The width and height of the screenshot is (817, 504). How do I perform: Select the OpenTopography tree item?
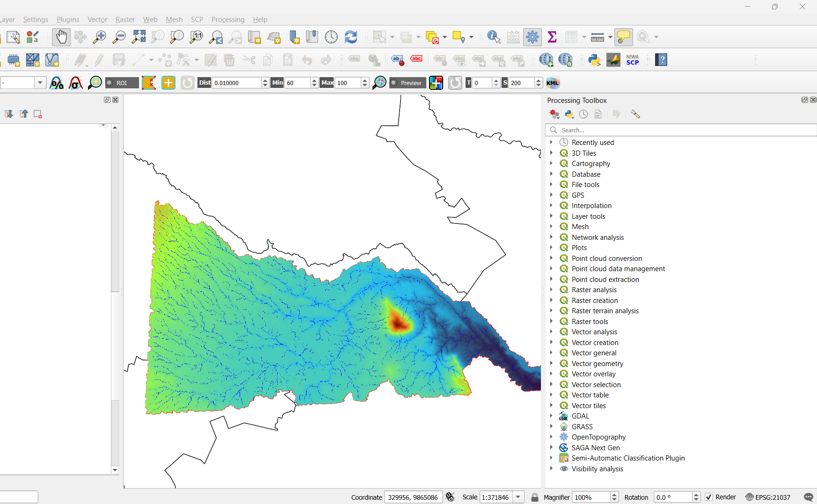click(598, 437)
